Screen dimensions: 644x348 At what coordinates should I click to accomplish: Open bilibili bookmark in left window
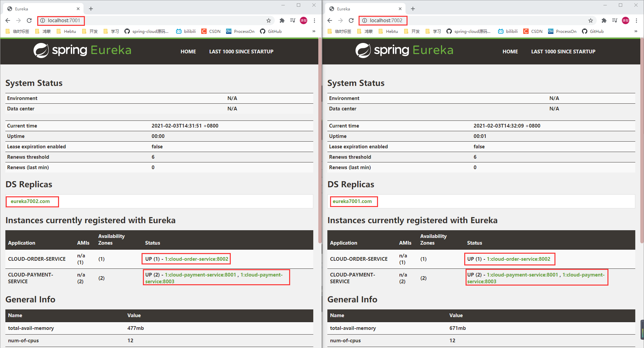coord(186,31)
